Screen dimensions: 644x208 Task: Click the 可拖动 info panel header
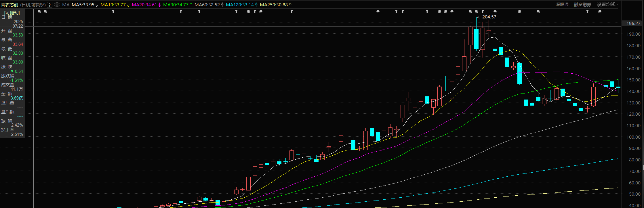12,13
